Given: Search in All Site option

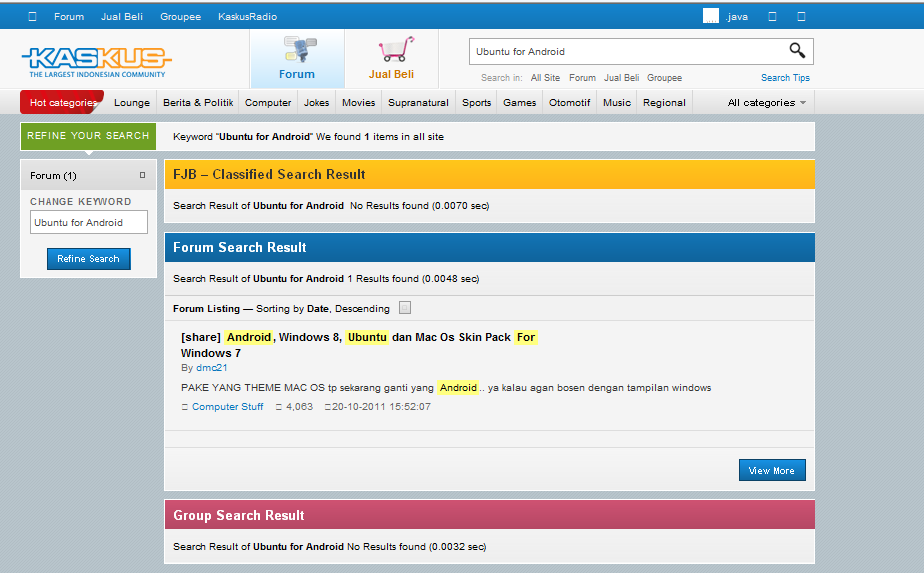Looking at the screenshot, I should tap(545, 78).
